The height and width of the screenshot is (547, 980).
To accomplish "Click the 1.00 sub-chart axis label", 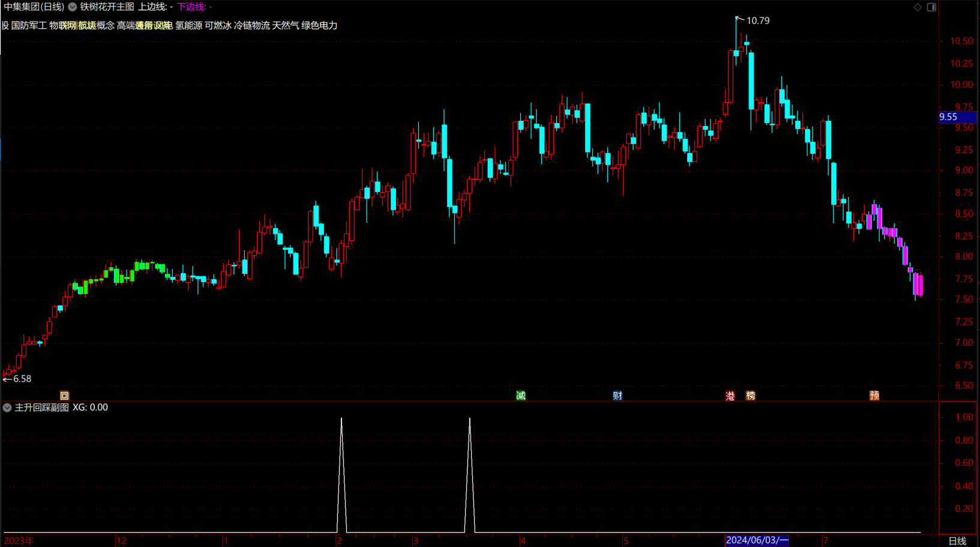I will point(964,417).
